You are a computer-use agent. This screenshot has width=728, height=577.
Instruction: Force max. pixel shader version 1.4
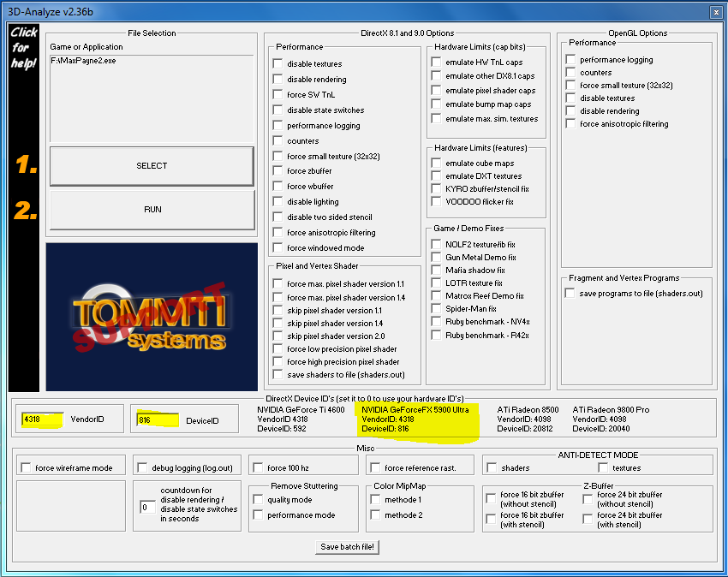point(277,297)
